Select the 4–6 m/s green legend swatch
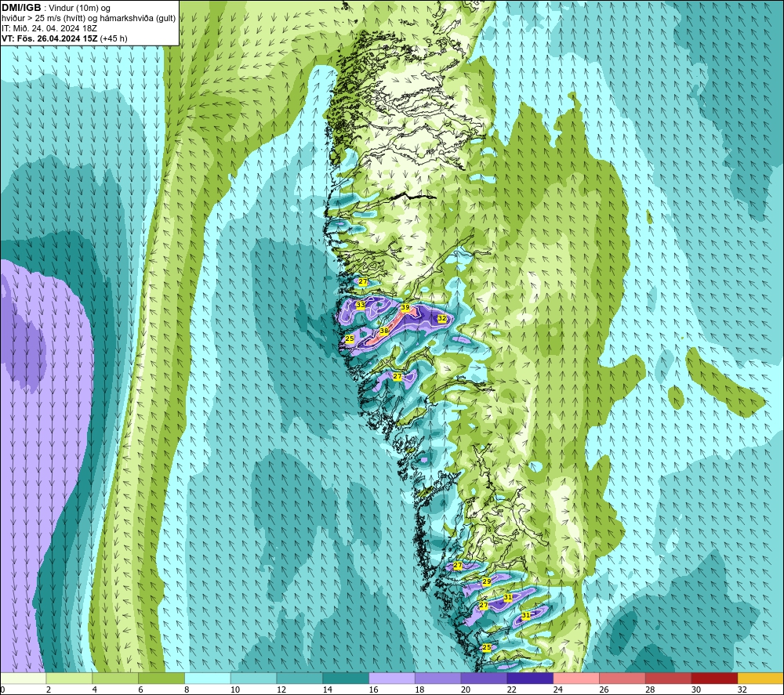The width and height of the screenshot is (784, 695). tap(115, 678)
